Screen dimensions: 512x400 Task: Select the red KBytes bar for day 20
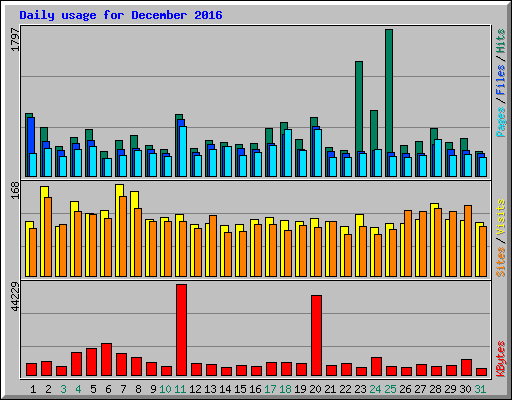(316, 335)
